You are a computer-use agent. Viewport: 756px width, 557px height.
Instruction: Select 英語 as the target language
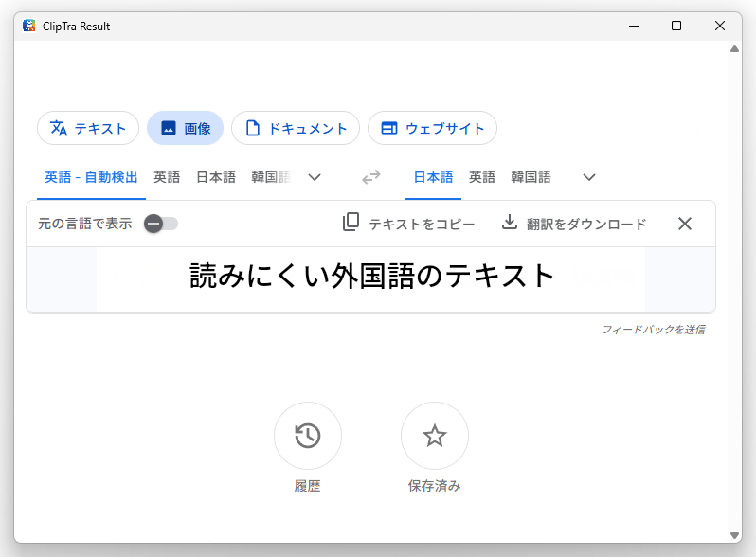pyautogui.click(x=482, y=177)
